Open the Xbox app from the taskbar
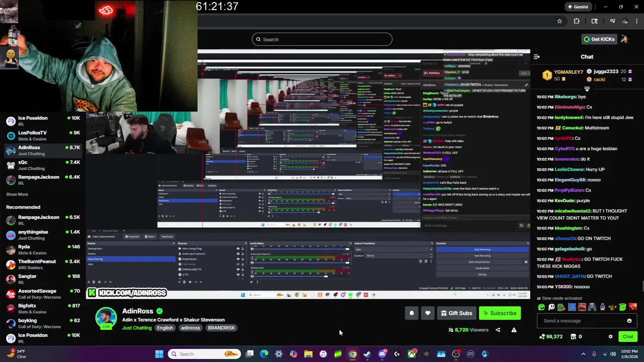Viewport: 644px width, 362px height. [x=412, y=354]
